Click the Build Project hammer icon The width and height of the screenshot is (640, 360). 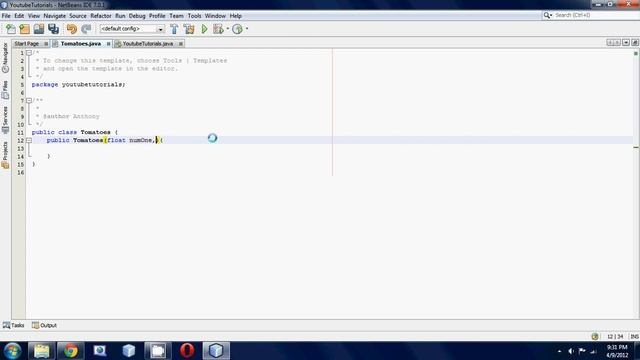[174, 29]
